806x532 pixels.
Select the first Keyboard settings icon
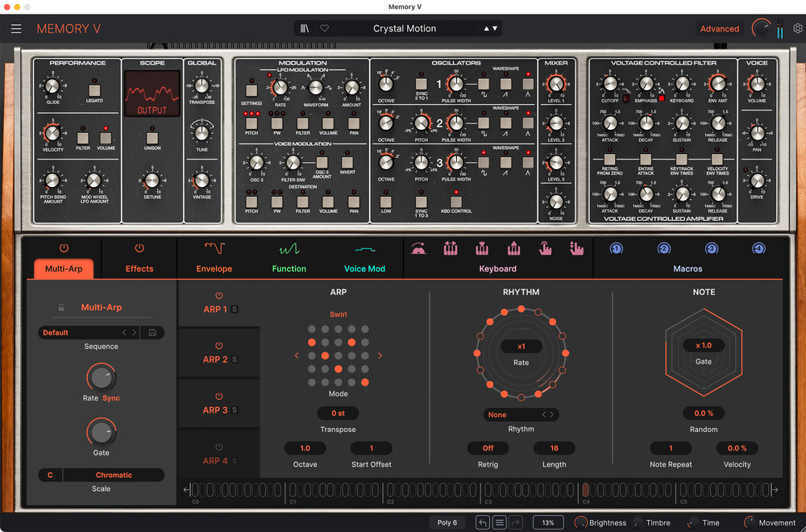pyautogui.click(x=418, y=249)
